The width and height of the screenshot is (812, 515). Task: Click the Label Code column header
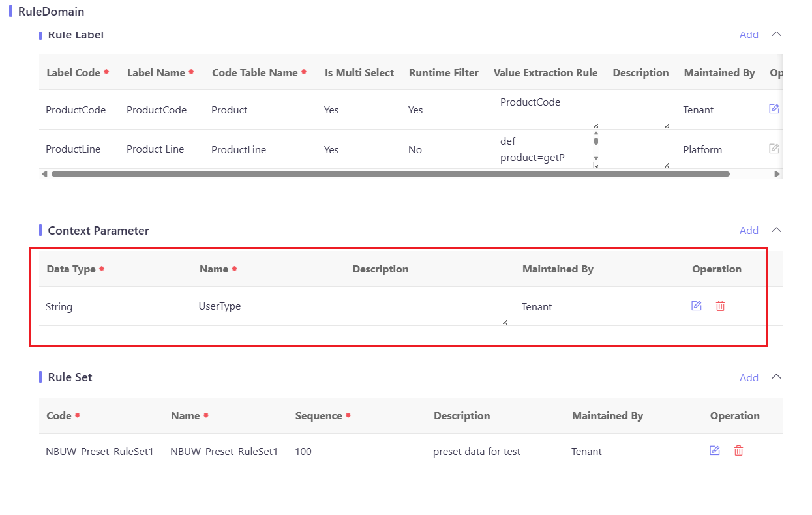pyautogui.click(x=73, y=72)
